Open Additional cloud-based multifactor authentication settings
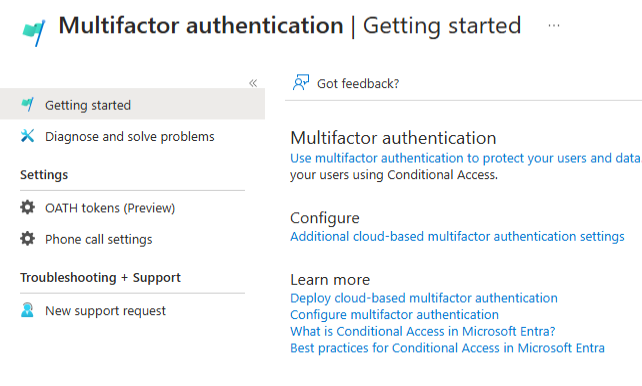The image size is (642, 386). (x=457, y=236)
